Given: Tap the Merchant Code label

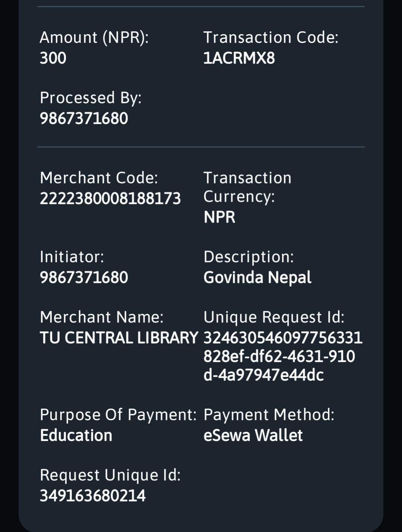Looking at the screenshot, I should (x=99, y=178).
